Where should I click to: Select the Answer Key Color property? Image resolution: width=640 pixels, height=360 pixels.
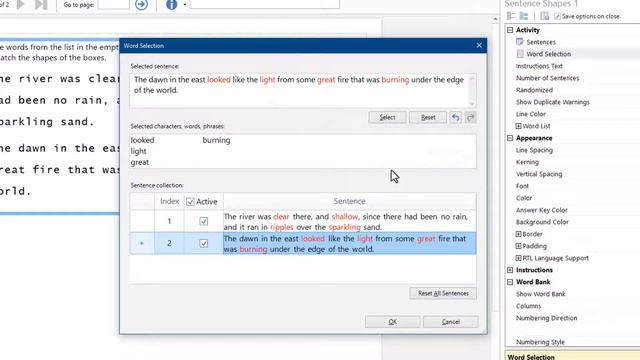[542, 210]
